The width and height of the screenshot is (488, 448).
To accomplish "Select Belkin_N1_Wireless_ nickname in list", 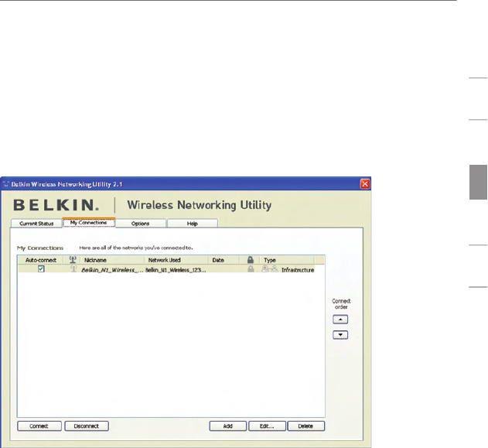I will tap(112, 270).
